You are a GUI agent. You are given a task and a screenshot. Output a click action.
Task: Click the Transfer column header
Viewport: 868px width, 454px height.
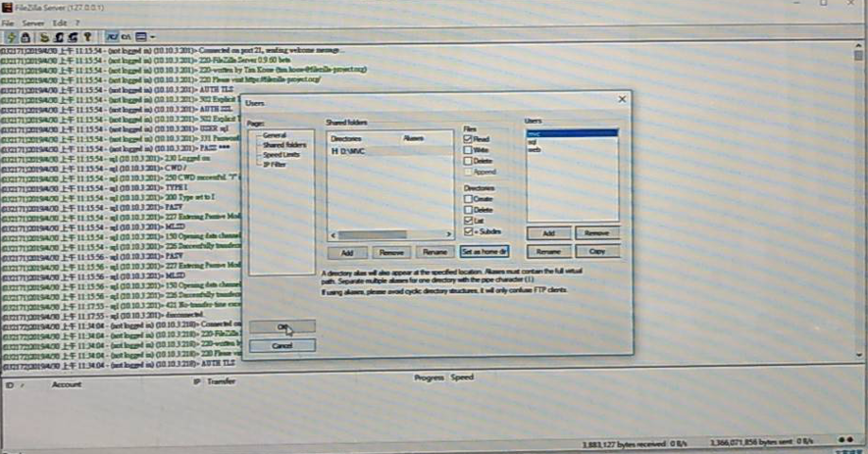[x=221, y=381]
